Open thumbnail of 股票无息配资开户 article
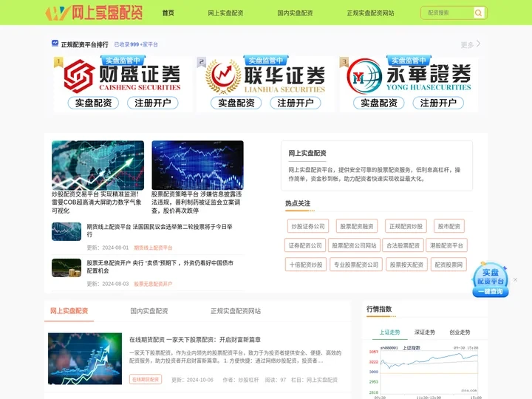 coord(66,267)
